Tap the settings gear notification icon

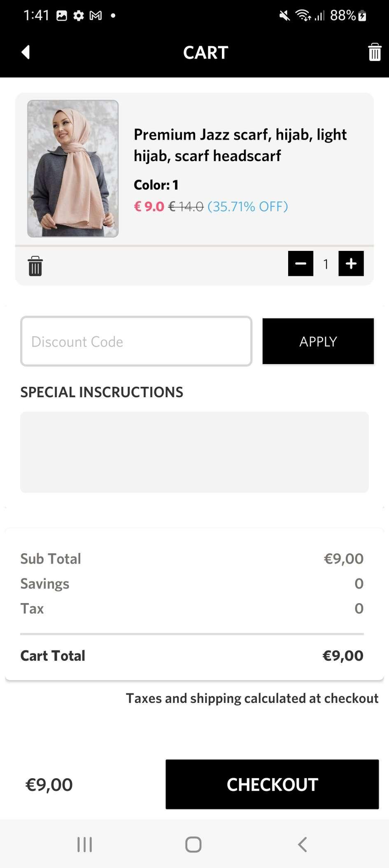click(x=79, y=16)
